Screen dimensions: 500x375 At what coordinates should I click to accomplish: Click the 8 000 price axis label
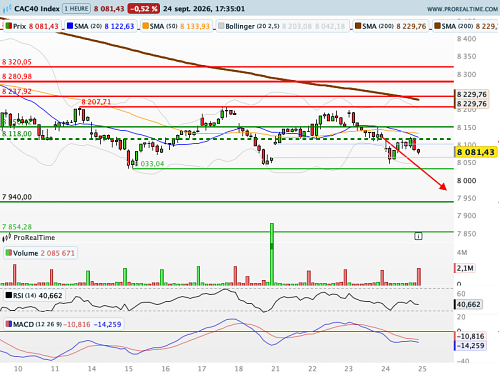467,181
